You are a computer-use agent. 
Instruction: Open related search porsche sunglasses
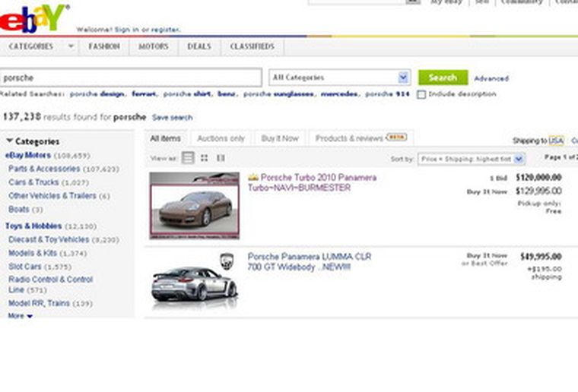(x=278, y=94)
